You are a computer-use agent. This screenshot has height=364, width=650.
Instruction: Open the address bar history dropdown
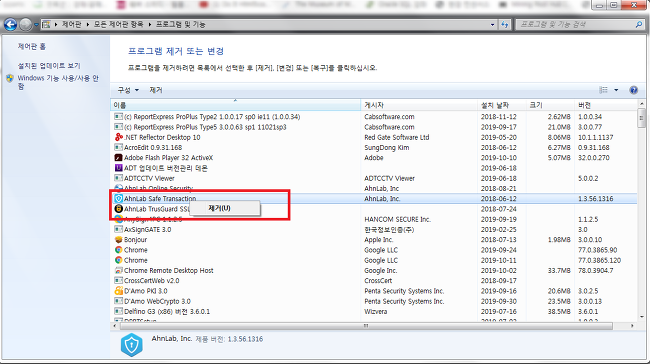pos(492,25)
